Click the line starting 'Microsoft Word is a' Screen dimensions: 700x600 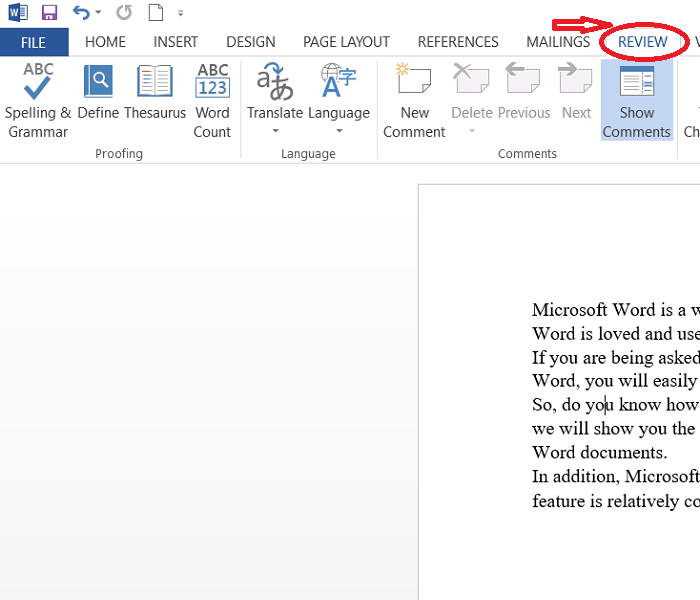[616, 310]
